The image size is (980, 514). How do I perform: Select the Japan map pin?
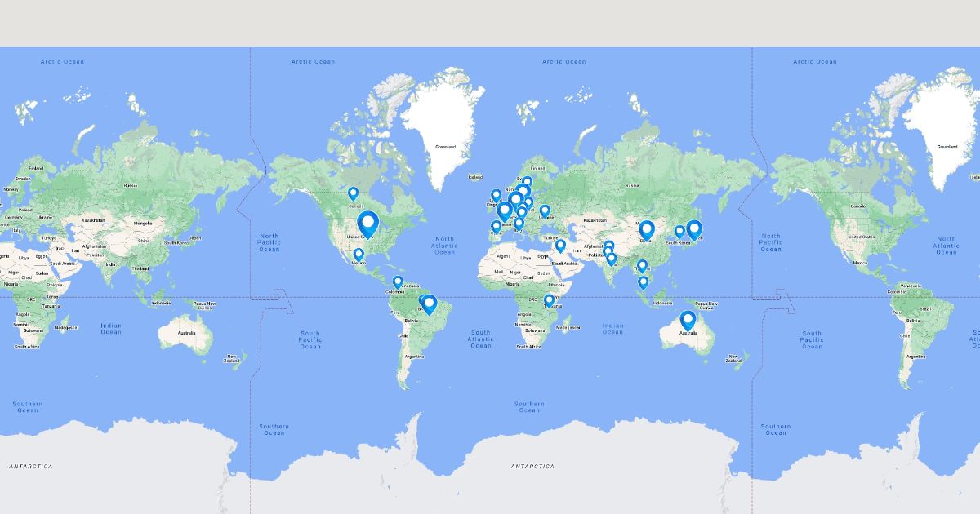point(694,230)
